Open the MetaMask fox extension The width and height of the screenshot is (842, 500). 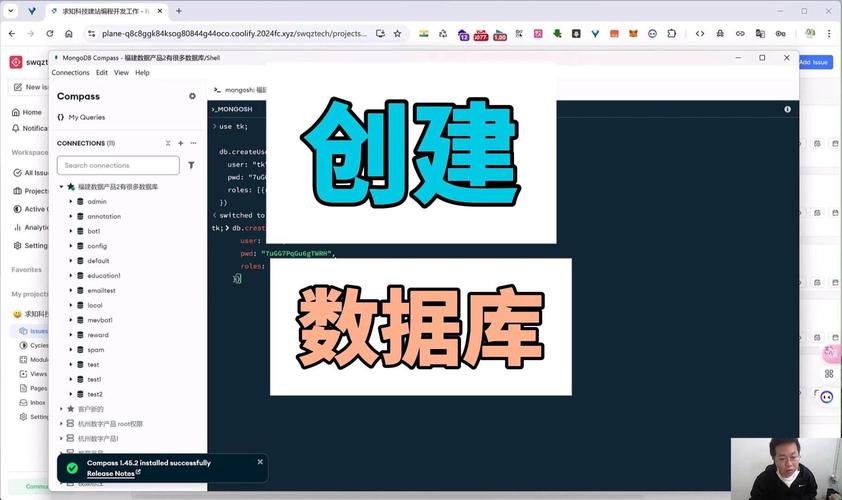[633, 33]
